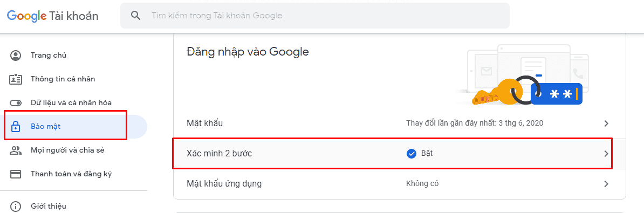The height and width of the screenshot is (213, 644).
Task: Open the Mật khẩu ứng dụng label
Action: pos(224,183)
